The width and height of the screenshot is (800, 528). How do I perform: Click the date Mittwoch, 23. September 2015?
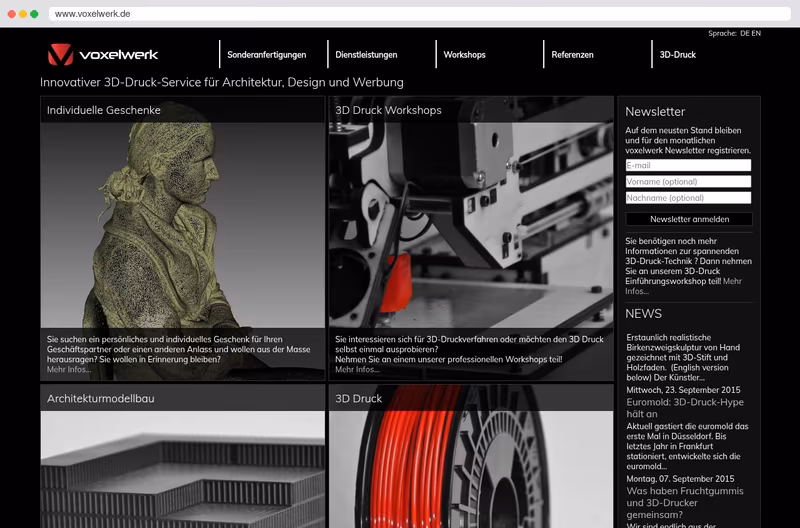pyautogui.click(x=683, y=390)
